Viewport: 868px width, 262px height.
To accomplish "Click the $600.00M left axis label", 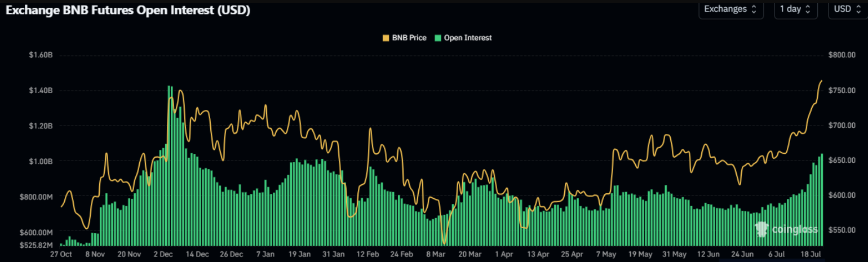I will [37, 232].
